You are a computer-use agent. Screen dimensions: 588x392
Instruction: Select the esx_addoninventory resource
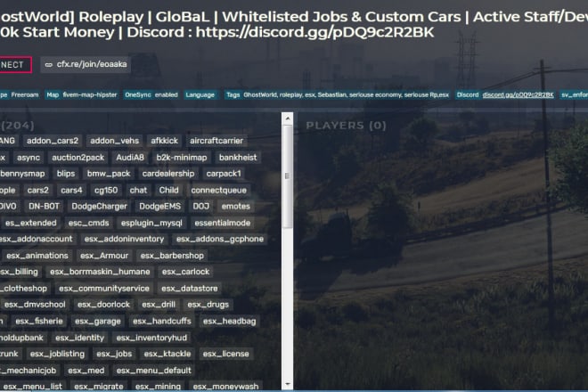[x=124, y=239]
